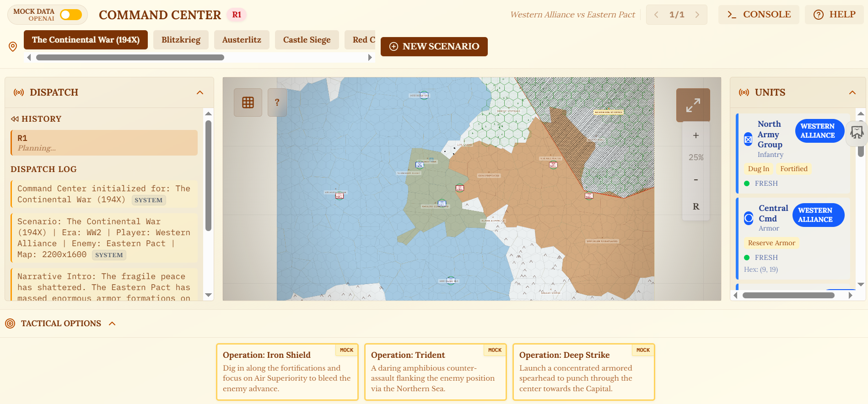Click the Northern Steppes map label
Image resolution: width=868 pixels, height=404 pixels.
tap(608, 112)
